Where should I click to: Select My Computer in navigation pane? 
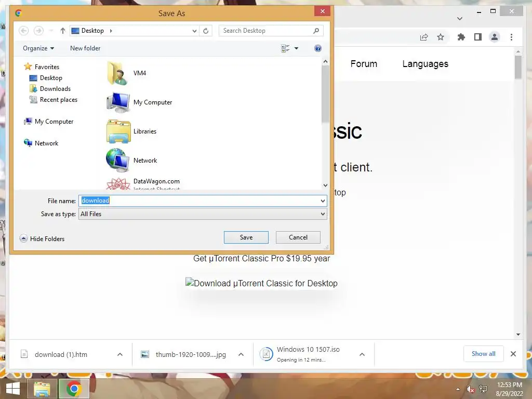(x=48, y=122)
